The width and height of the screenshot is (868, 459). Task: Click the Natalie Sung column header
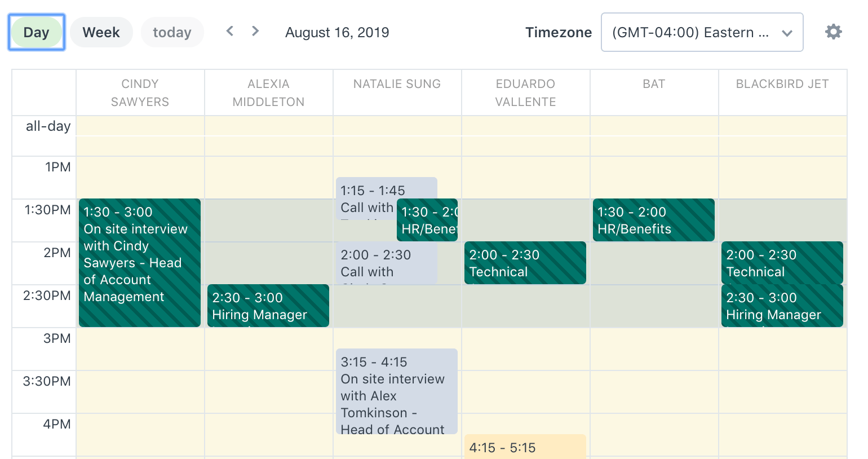pos(397,84)
